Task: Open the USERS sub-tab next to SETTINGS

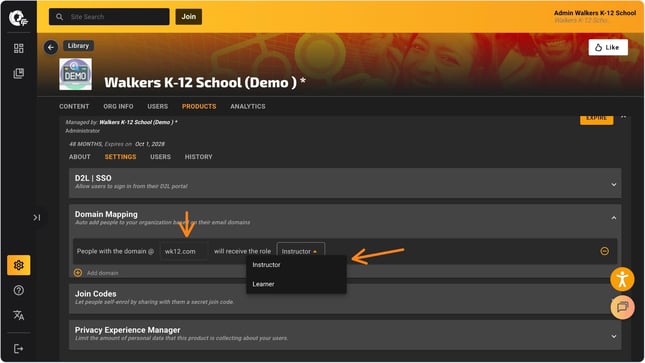Action: click(x=160, y=157)
